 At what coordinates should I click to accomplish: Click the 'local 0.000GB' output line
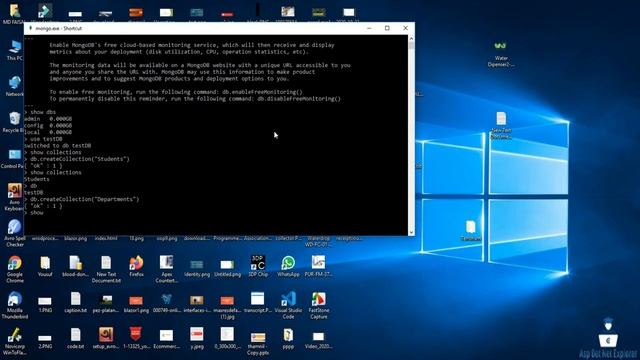click(x=48, y=132)
